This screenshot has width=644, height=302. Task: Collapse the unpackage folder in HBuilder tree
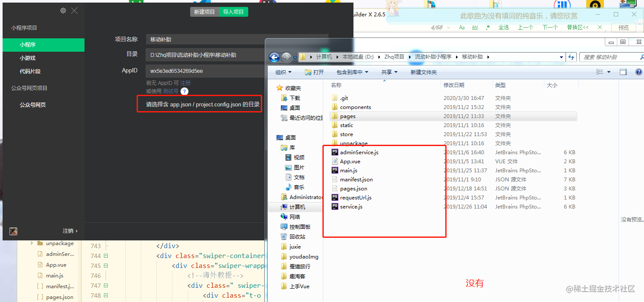[x=31, y=243]
